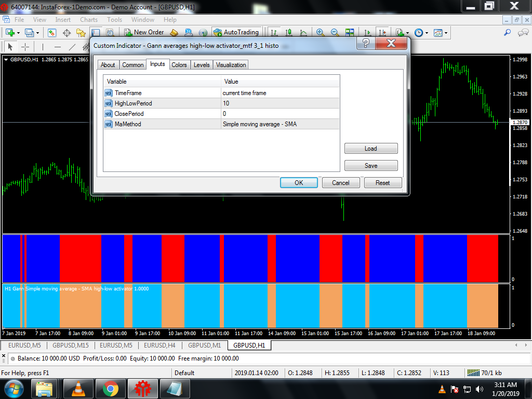Screen dimensions: 532x399
Task: Zoom in on the chart
Action: 320,33
